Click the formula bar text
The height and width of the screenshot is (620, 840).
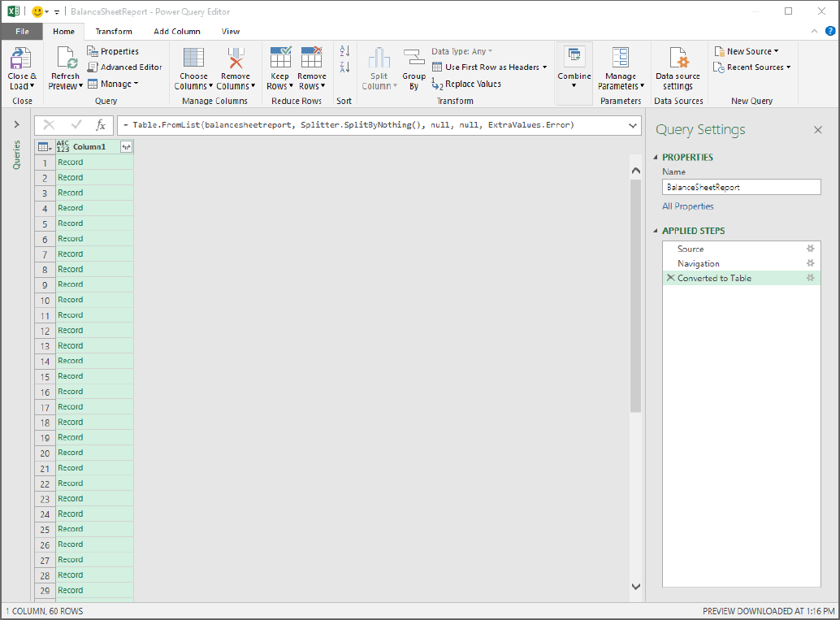point(349,125)
